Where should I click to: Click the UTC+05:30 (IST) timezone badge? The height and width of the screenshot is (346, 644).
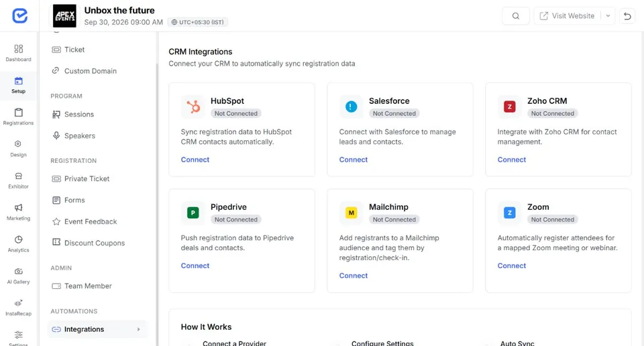point(197,22)
